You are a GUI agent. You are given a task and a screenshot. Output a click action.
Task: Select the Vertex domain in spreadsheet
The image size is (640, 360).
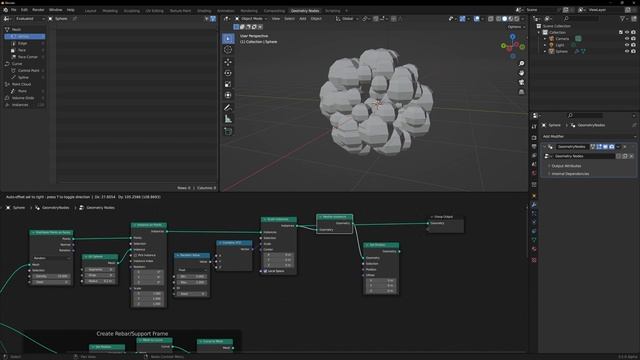click(25, 36)
